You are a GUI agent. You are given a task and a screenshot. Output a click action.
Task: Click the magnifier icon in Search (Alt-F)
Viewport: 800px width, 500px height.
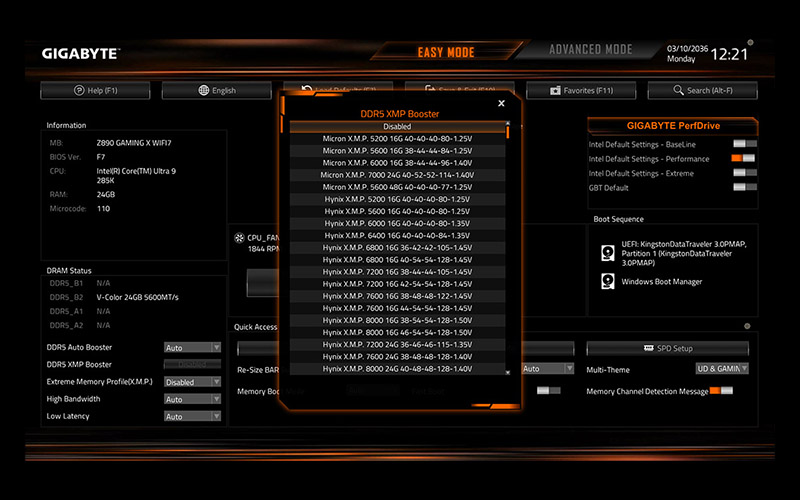tap(678, 90)
